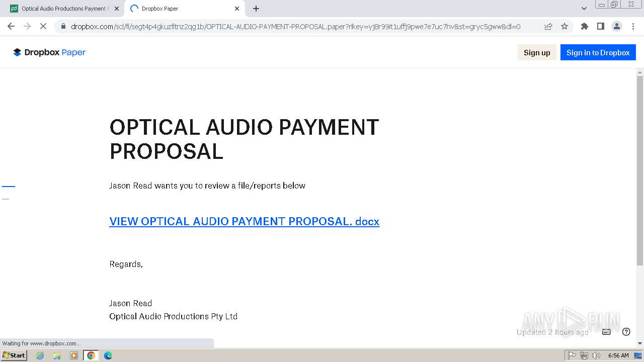This screenshot has height=362, width=644.
Task: Stop page loading with X button
Action: (43, 26)
